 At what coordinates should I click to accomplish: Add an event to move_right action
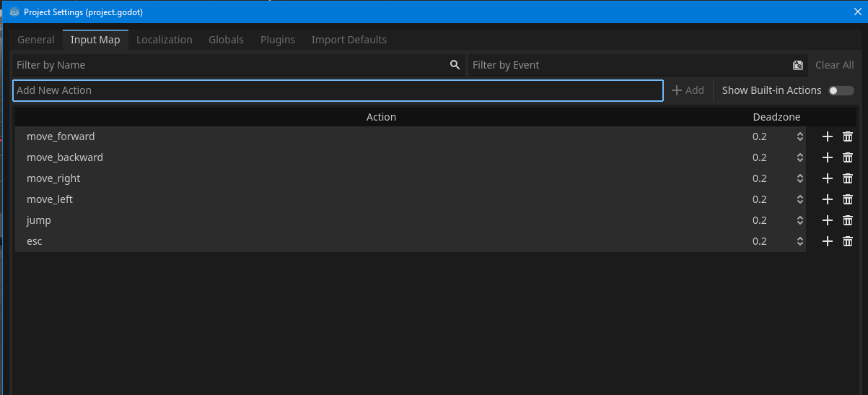tap(827, 179)
